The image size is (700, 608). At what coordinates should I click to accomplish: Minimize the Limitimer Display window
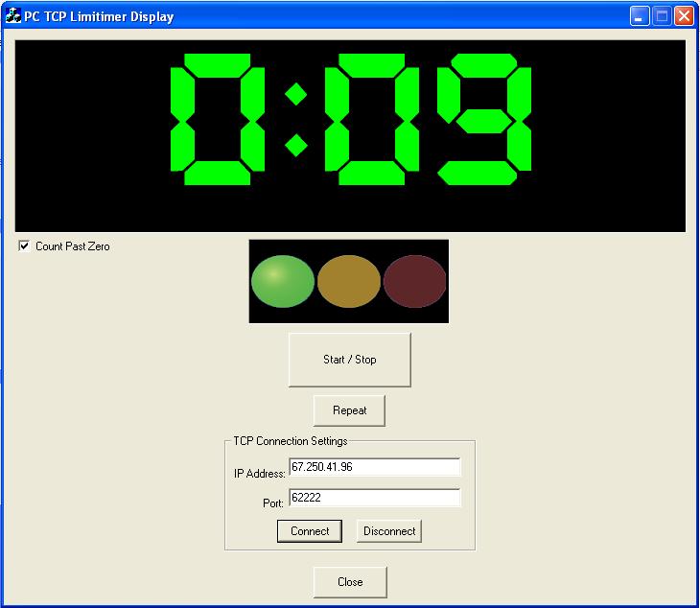640,16
